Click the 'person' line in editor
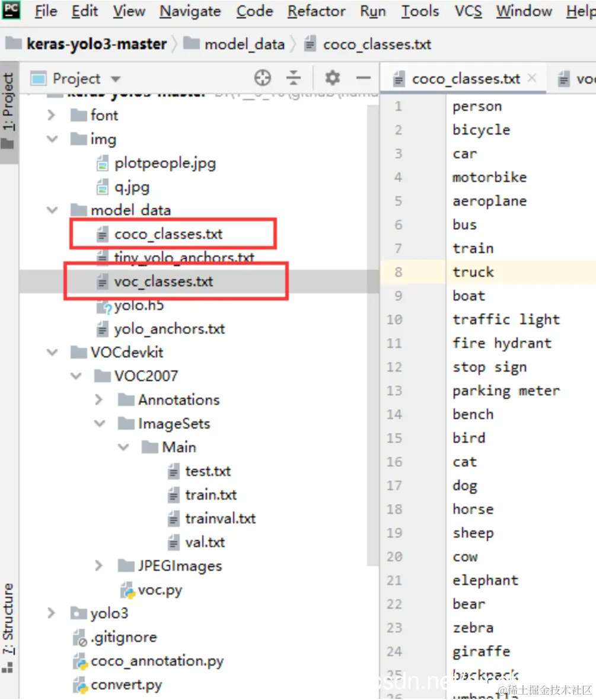 coord(477,106)
